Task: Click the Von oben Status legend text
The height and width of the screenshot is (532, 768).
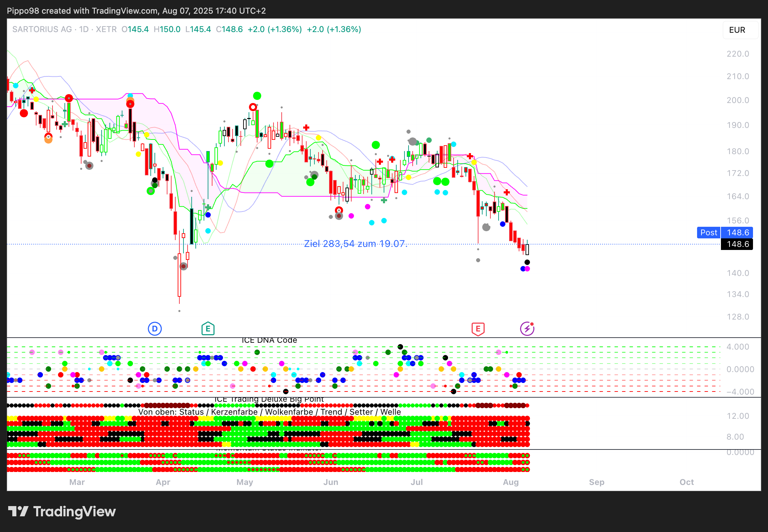Action: click(x=269, y=412)
